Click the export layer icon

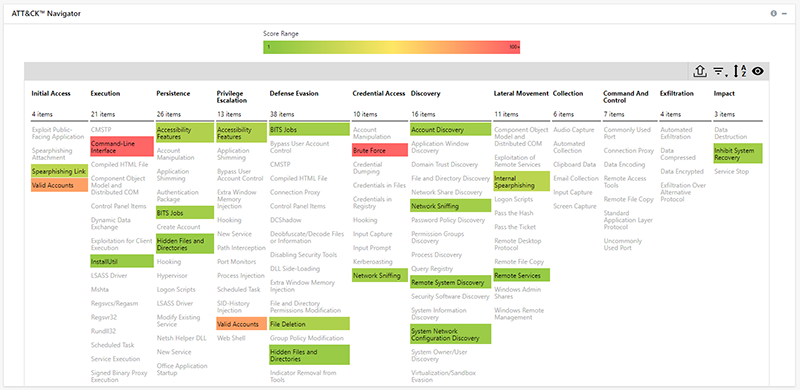coord(699,71)
